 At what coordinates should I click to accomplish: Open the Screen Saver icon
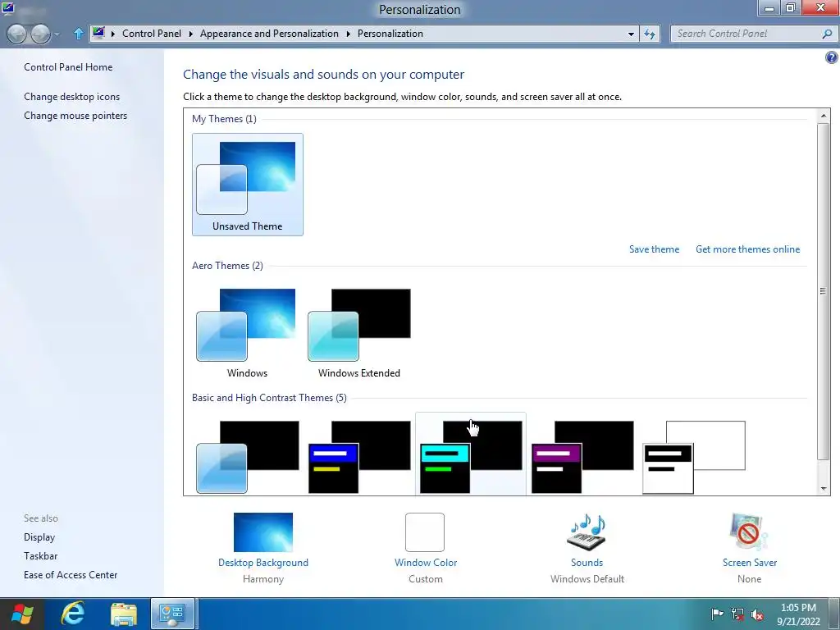point(749,532)
